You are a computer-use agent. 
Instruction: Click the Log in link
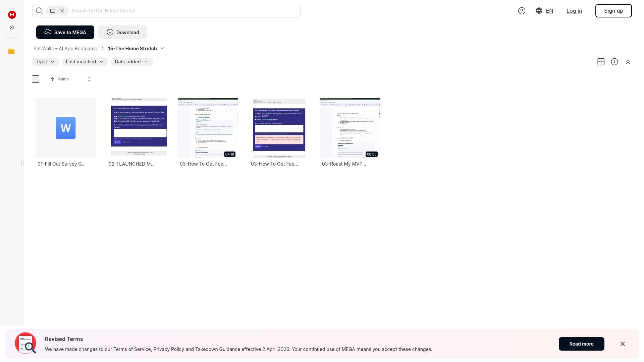[x=574, y=11]
